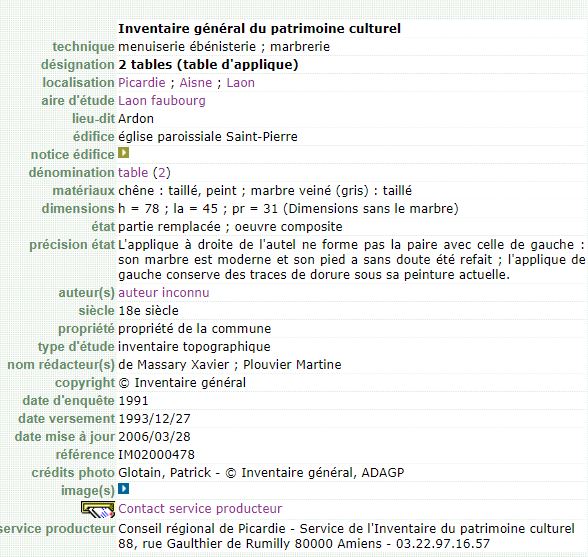
Task: Click the Contact service producteur link
Action: point(200,509)
